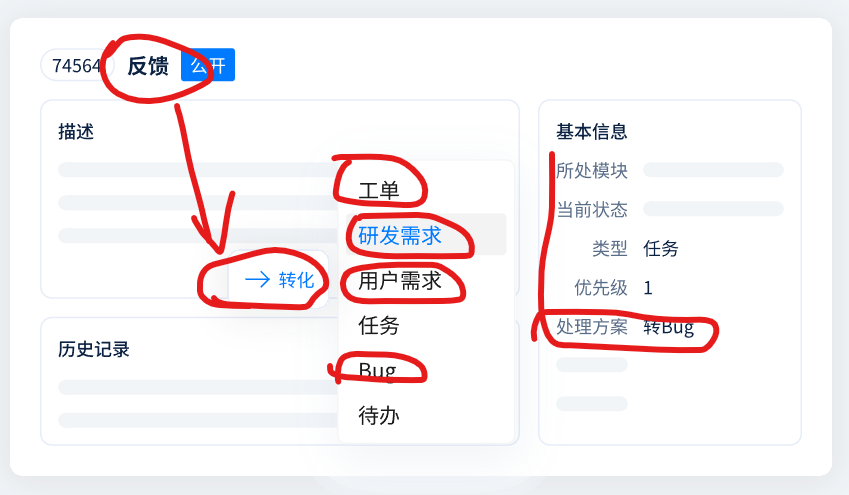Select the 任务 entry in convert menu
Image resolution: width=849 pixels, height=495 pixels.
click(379, 325)
